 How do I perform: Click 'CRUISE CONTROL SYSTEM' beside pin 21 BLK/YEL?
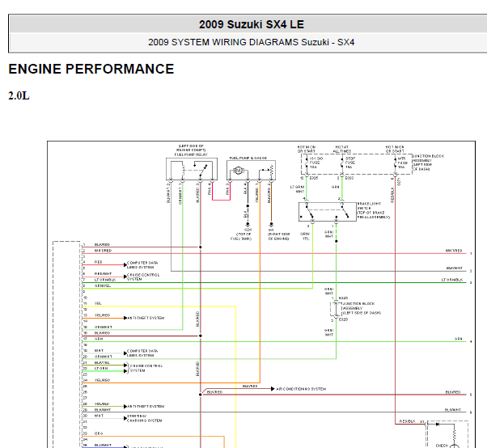146,368
